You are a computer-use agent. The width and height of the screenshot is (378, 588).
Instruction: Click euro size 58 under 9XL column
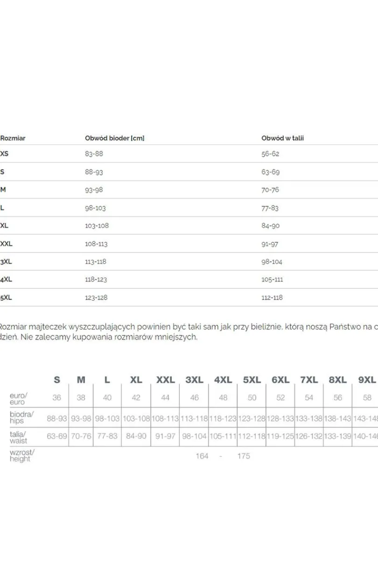[367, 398]
